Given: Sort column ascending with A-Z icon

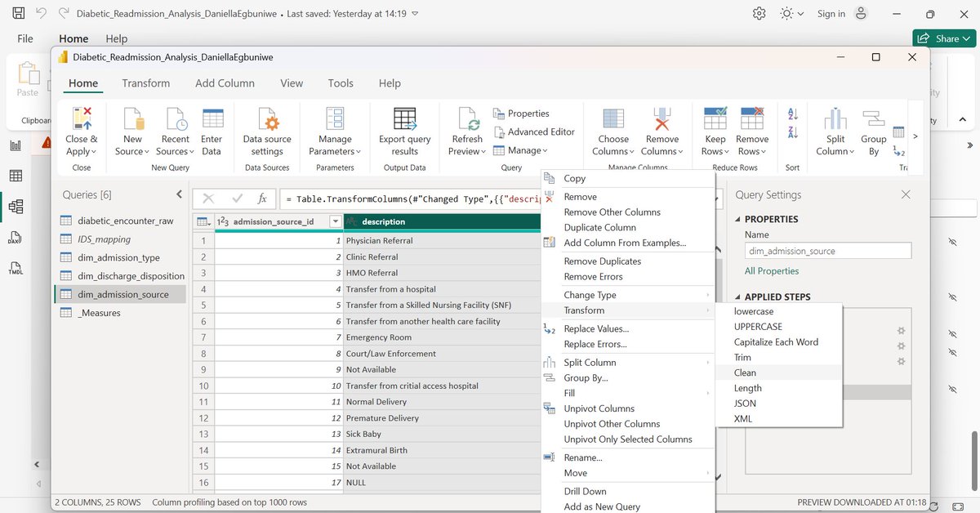Looking at the screenshot, I should coord(793,115).
